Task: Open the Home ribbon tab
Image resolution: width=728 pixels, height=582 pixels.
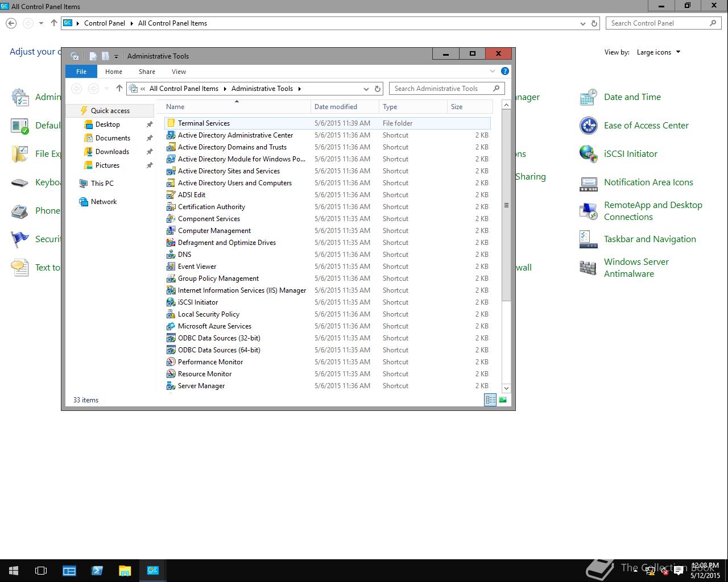Action: tap(114, 72)
